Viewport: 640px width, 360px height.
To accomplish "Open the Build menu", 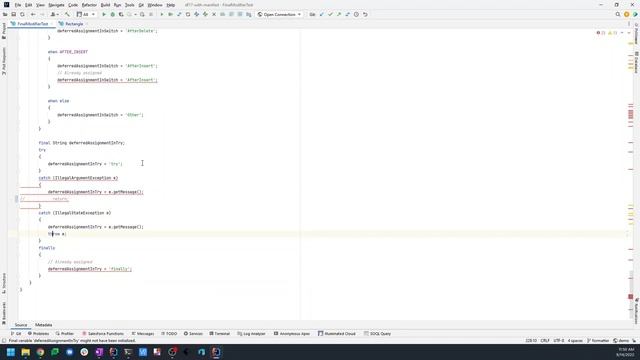I will click(105, 5).
